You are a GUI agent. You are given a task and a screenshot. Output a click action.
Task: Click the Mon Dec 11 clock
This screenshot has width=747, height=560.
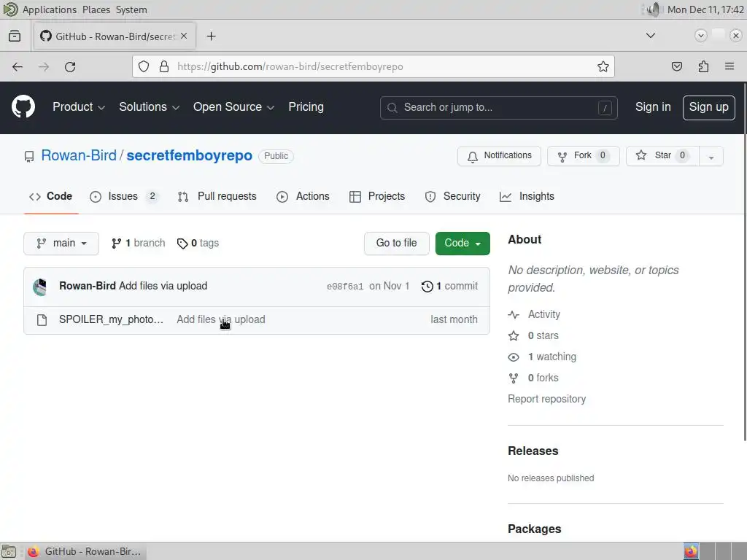pyautogui.click(x=705, y=9)
